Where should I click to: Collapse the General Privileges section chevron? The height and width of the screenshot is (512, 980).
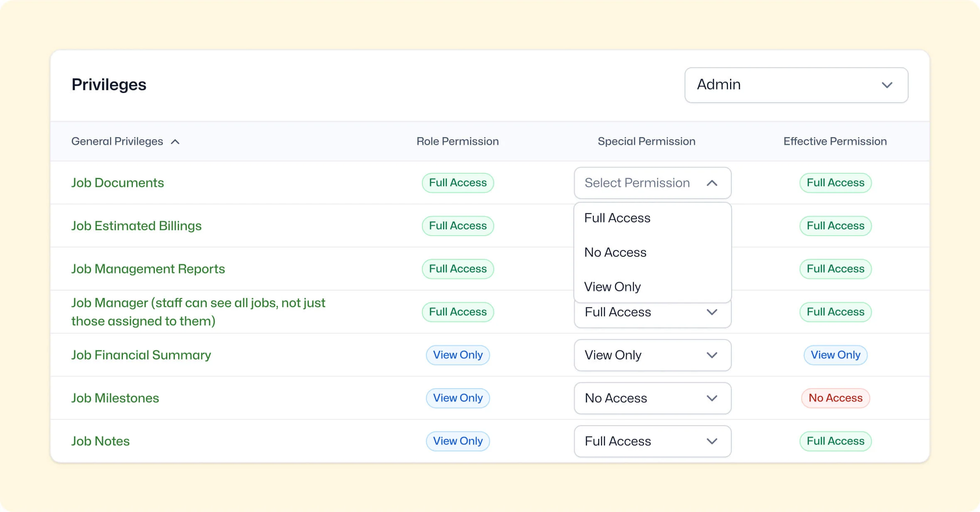tap(175, 142)
